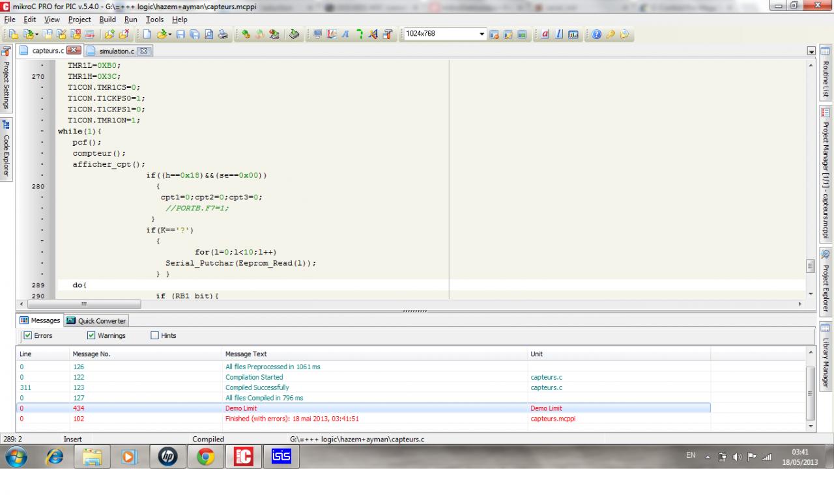This screenshot has width=834, height=504.
Task: Click the Save file toolbar icon
Action: [x=180, y=35]
